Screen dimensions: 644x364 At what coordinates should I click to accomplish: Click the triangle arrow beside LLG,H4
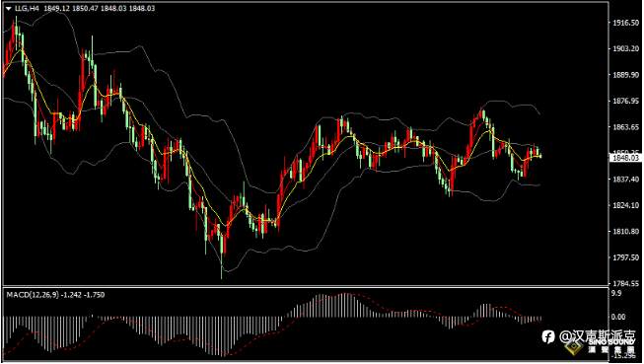[8, 8]
